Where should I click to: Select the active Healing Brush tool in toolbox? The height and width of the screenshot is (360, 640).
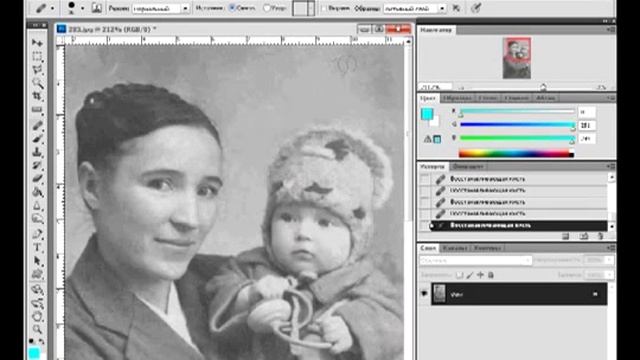[37, 125]
